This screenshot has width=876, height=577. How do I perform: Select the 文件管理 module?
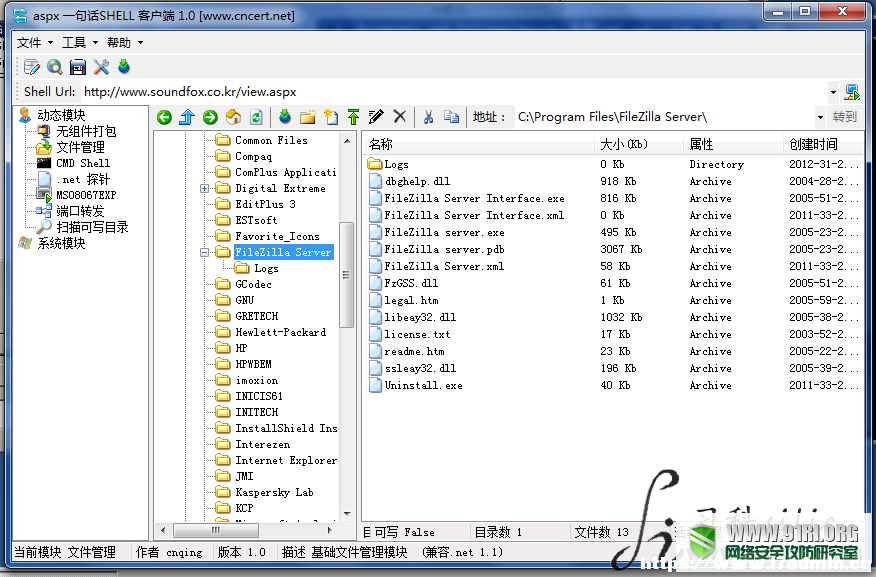(x=80, y=147)
